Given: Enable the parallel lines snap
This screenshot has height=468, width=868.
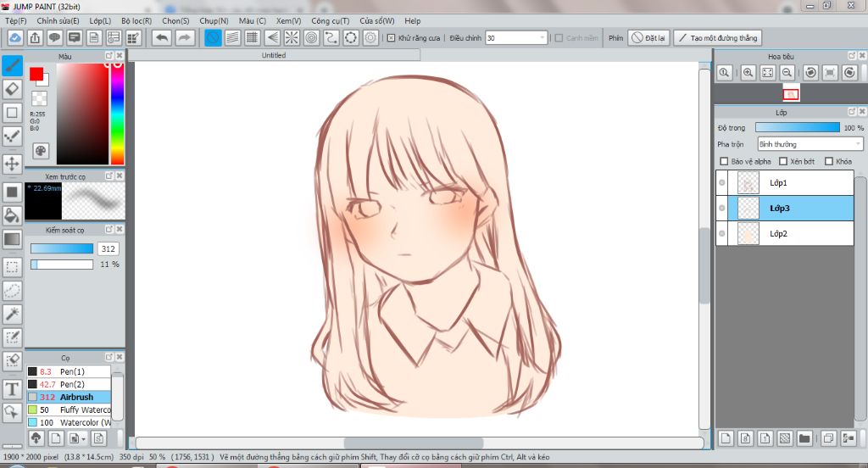Looking at the screenshot, I should pos(232,37).
